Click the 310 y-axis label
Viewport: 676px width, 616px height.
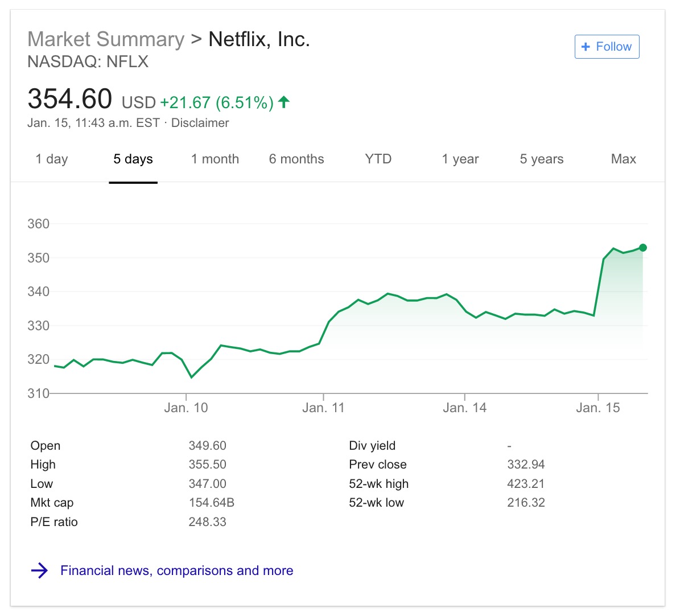pos(38,393)
